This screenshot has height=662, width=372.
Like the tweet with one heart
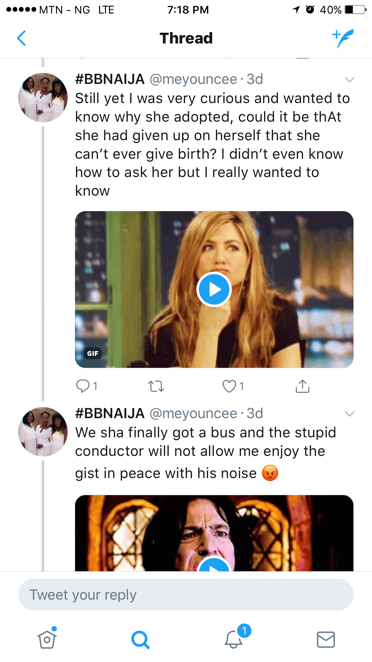tap(233, 386)
